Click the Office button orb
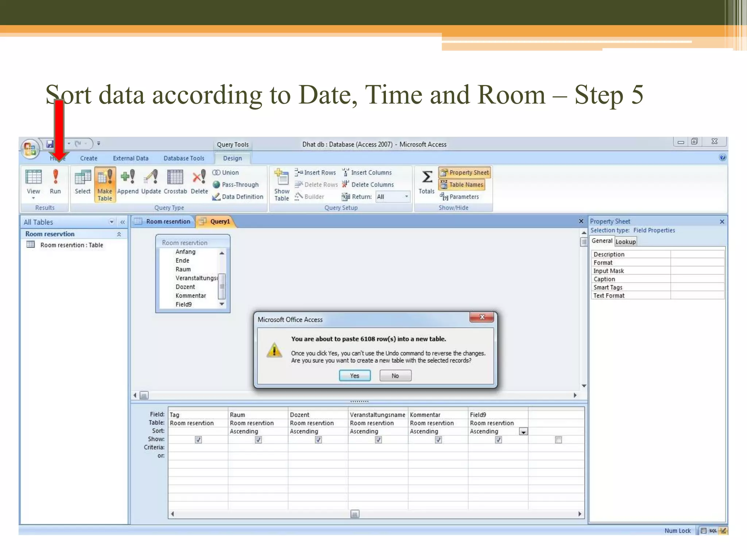 click(x=30, y=148)
